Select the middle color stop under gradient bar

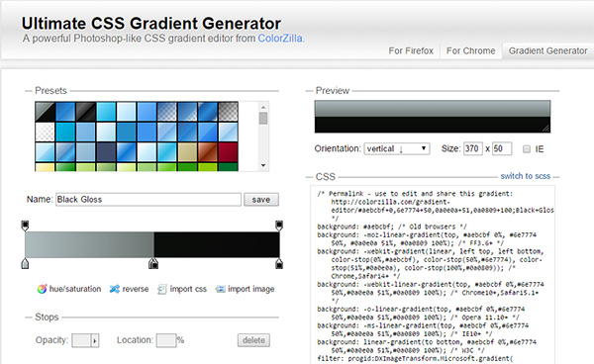point(153,263)
